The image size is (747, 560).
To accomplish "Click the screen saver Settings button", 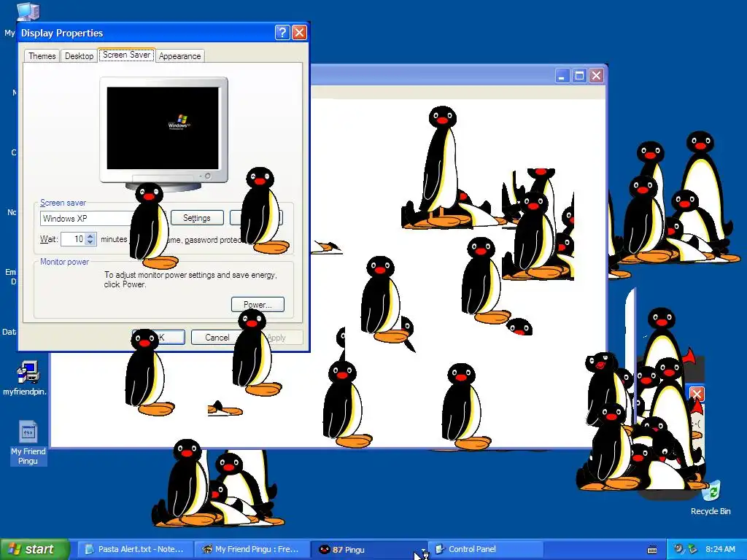I will 197,218.
